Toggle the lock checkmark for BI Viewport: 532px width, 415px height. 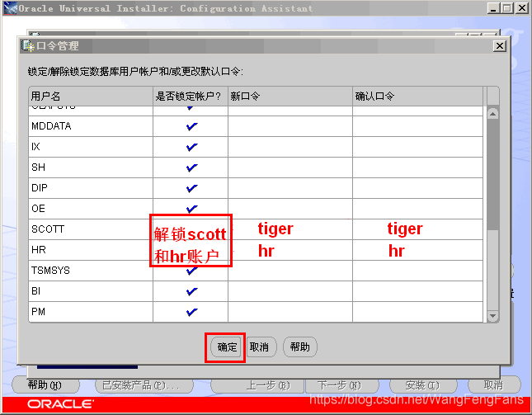pyautogui.click(x=191, y=291)
